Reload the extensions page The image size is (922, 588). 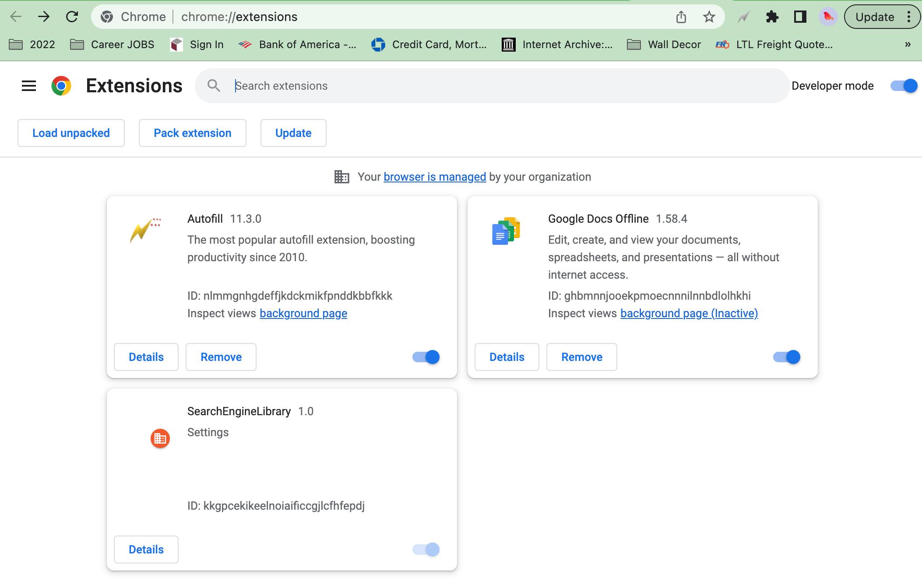[72, 17]
